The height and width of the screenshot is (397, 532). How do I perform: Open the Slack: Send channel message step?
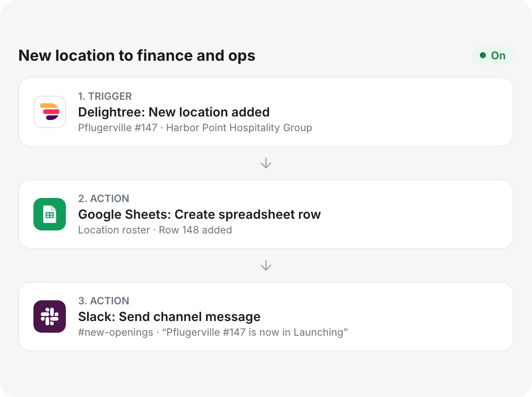click(266, 316)
